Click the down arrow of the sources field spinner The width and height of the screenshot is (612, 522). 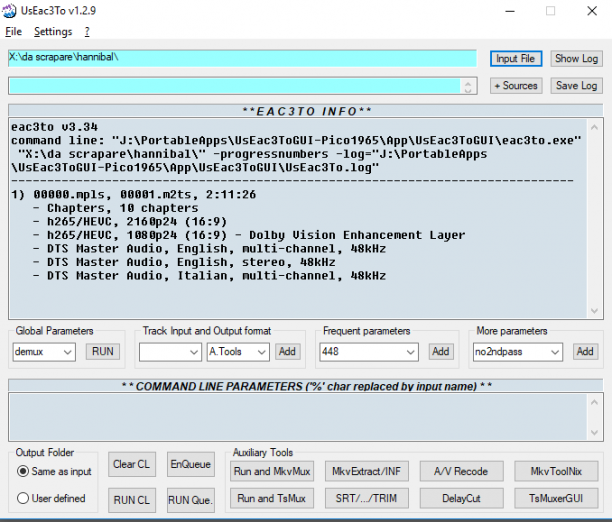[468, 90]
